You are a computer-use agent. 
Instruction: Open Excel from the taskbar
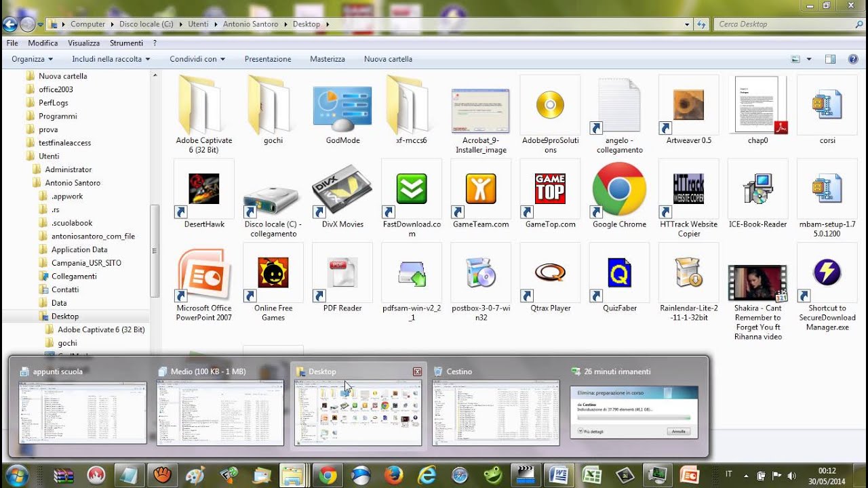pyautogui.click(x=592, y=475)
